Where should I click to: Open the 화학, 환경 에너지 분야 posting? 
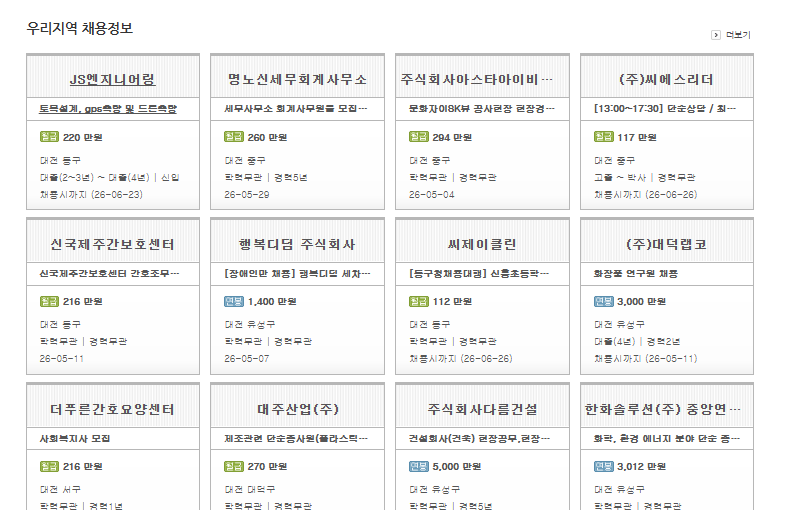[667, 438]
